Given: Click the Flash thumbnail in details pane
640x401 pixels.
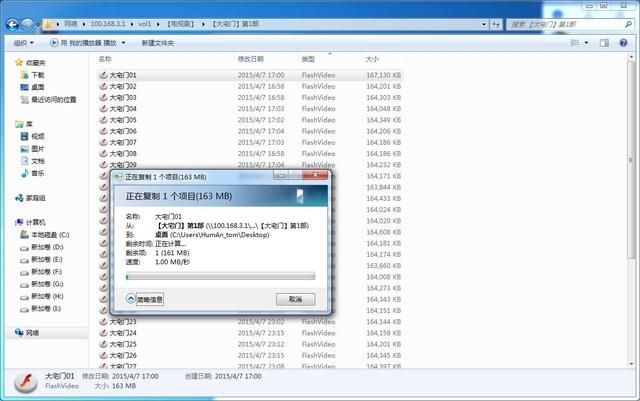Looking at the screenshot, I should point(26,382).
